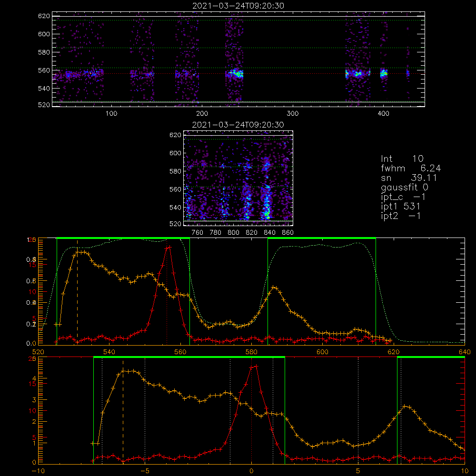The height and width of the screenshot is (476, 476).
Task: Click the white dotted vertical marker at -5 in lower plot
Action: [x=145, y=410]
